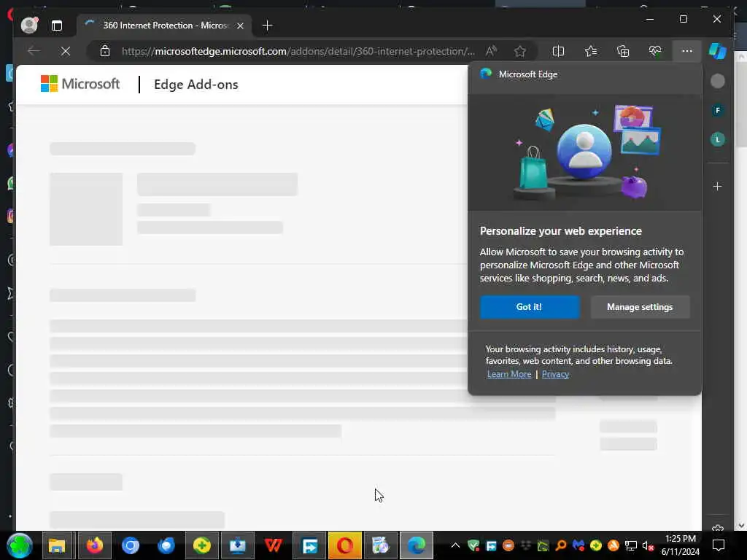Open the Windows Start button
747x560 pixels.
click(x=20, y=545)
